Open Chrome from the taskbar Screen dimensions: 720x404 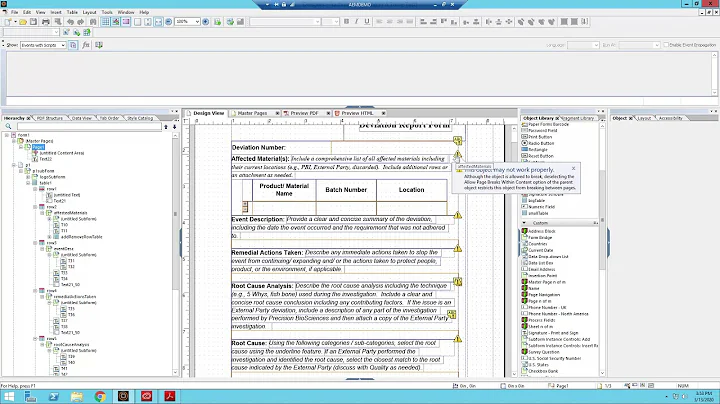pos(100,396)
